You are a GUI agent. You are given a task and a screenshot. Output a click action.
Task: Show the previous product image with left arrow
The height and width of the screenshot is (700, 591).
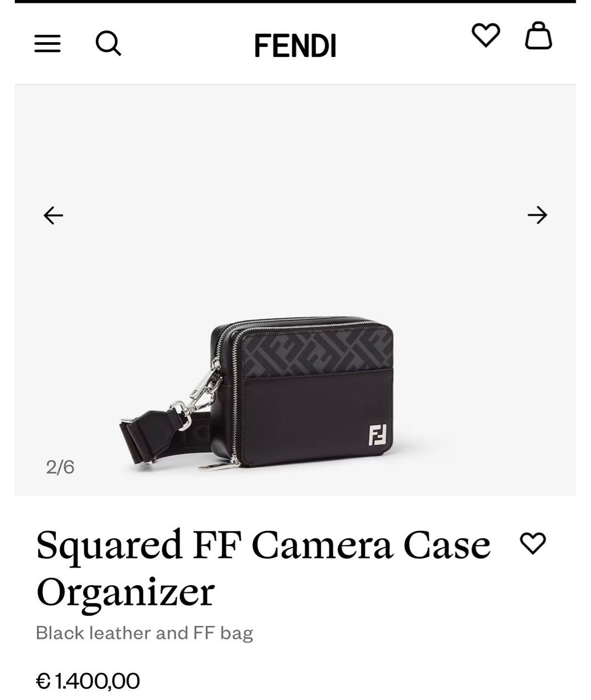click(53, 215)
